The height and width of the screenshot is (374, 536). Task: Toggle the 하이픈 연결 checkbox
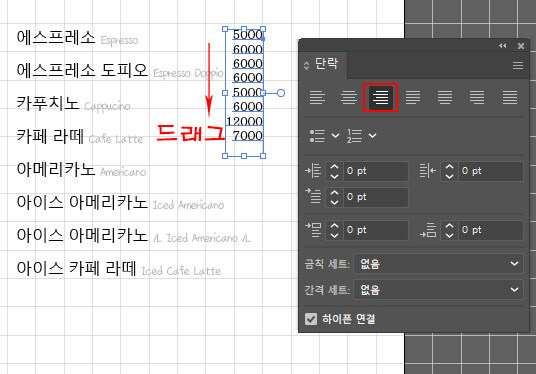coord(311,319)
